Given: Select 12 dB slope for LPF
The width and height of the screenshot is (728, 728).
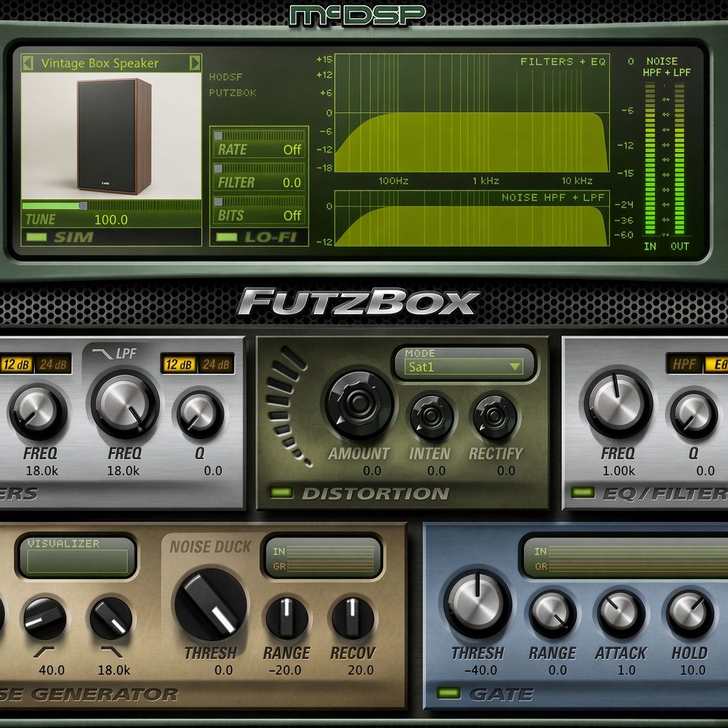Looking at the screenshot, I should [x=178, y=365].
